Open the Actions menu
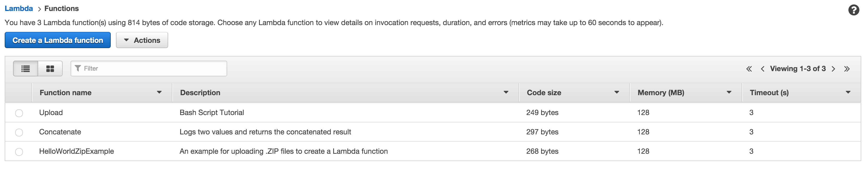The width and height of the screenshot is (868, 171). pyautogui.click(x=142, y=40)
